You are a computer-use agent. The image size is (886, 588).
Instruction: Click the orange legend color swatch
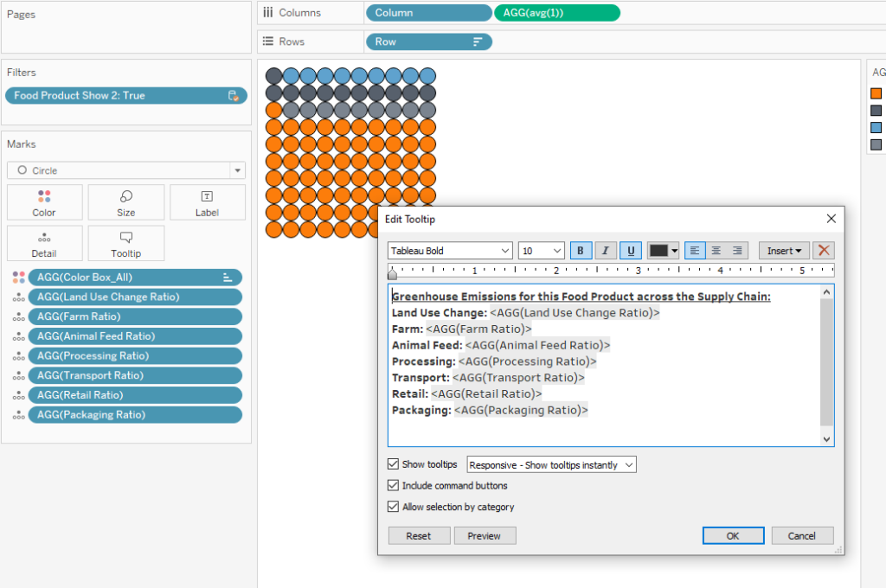point(876,93)
